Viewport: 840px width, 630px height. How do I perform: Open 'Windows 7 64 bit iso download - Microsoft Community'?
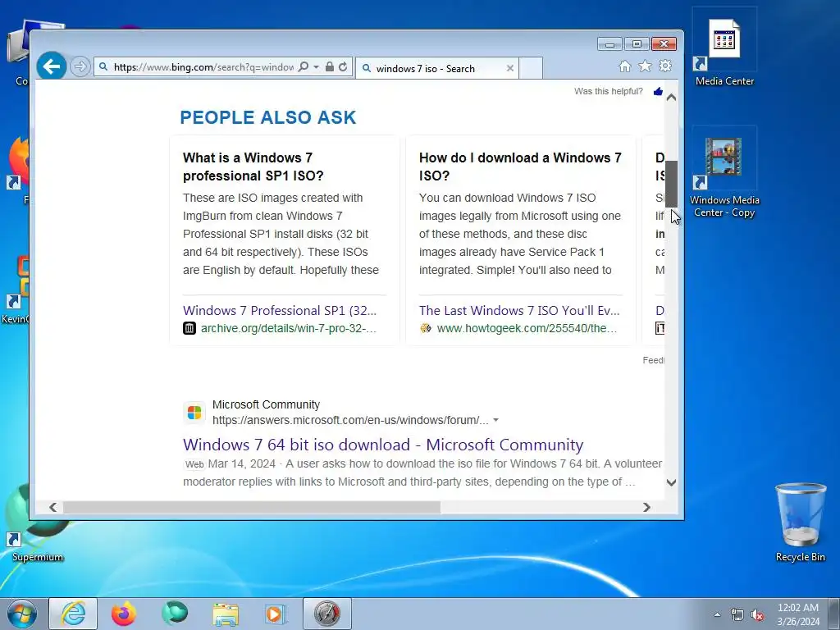[383, 445]
